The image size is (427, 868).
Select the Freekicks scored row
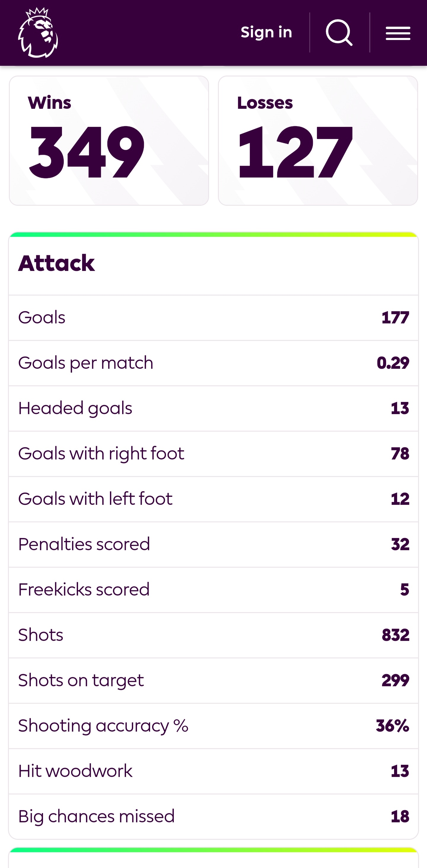[x=213, y=590]
